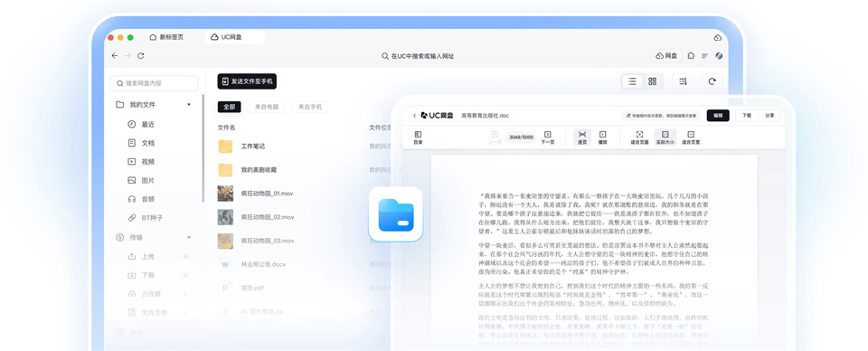Screen dimensions: 868x351
Task: Switch to the 新标签页 browser tab
Action: pyautogui.click(x=167, y=37)
